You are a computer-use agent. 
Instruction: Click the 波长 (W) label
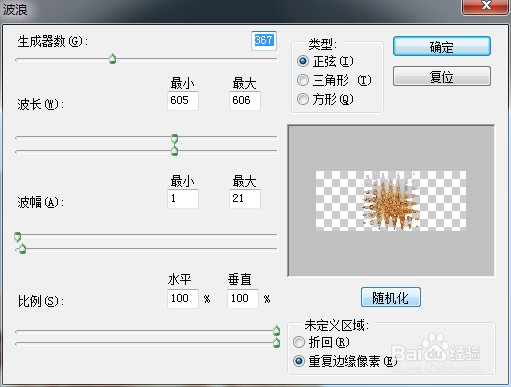pos(41,104)
